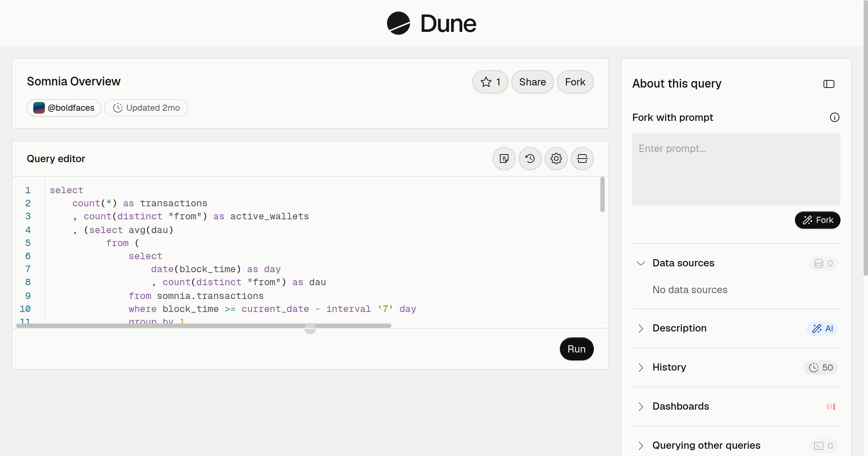The image size is (868, 456).
Task: Click the editor horizontal scrollbar
Action: 204,326
